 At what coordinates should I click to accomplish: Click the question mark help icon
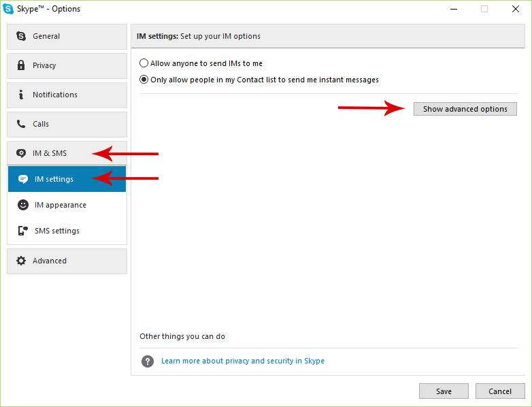pos(148,361)
